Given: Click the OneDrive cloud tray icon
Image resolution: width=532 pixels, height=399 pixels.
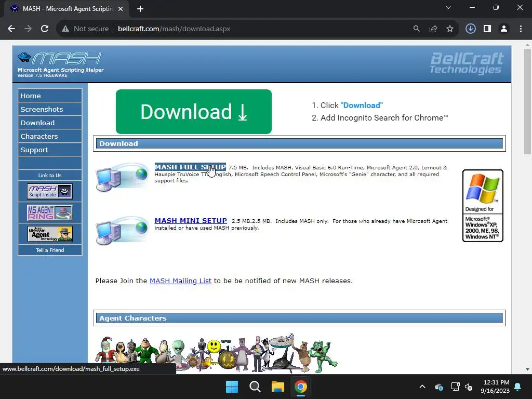Looking at the screenshot, I should coord(438,387).
